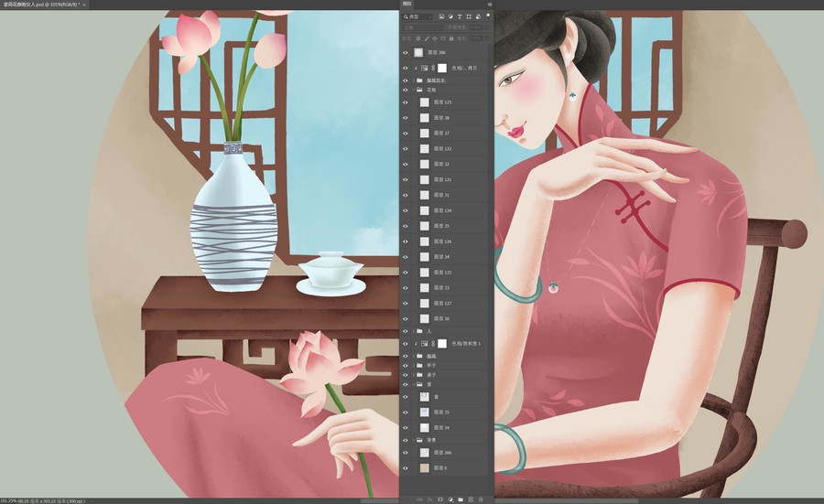Click mask link chain on 色相/饱和度 1 layer

tap(433, 343)
